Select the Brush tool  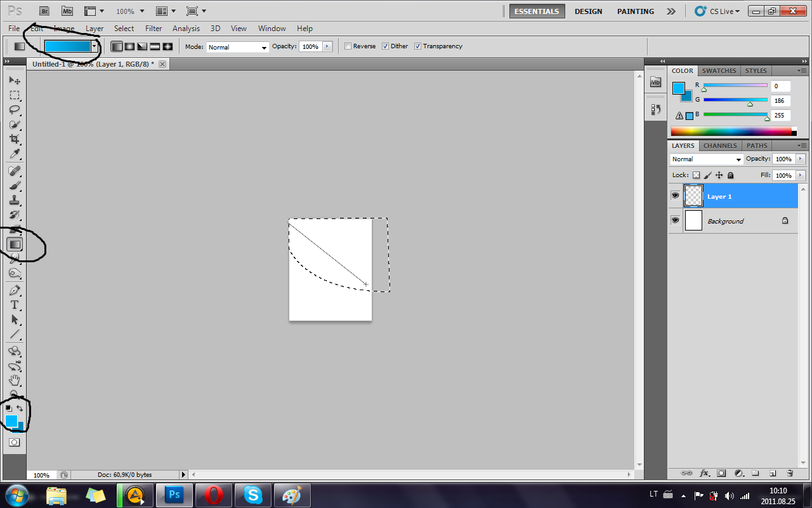coord(15,185)
